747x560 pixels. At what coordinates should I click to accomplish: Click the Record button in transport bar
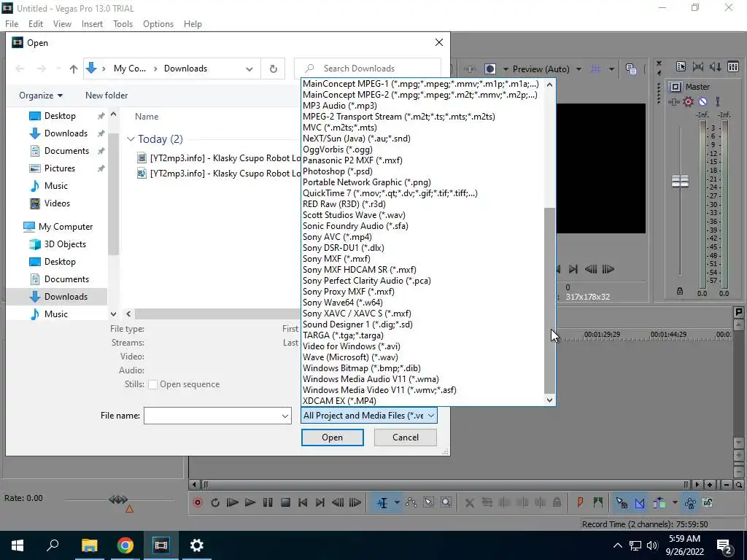tap(198, 502)
